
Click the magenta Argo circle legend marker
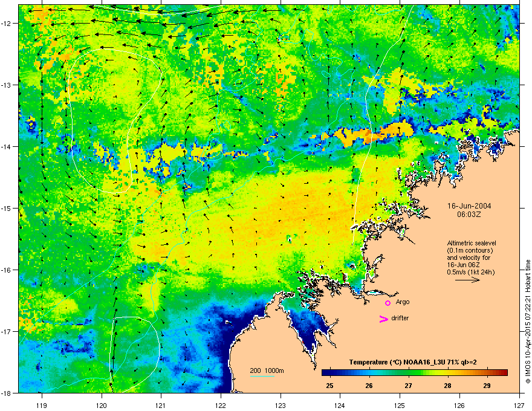pos(388,303)
